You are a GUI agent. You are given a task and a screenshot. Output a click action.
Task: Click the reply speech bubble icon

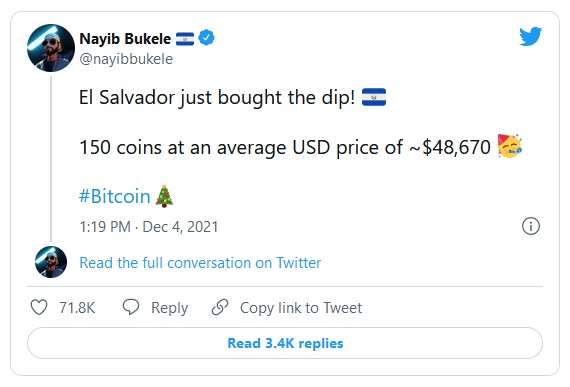[131, 307]
